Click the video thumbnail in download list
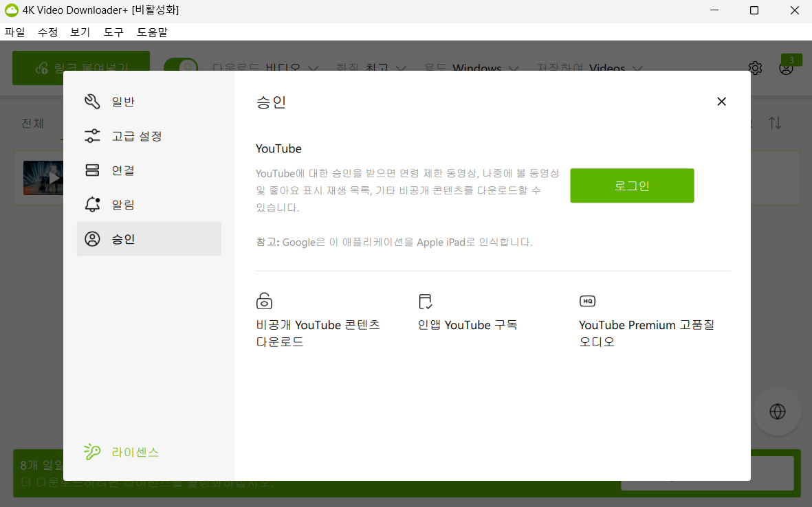Screen dimensions: 812x507 (43, 178)
